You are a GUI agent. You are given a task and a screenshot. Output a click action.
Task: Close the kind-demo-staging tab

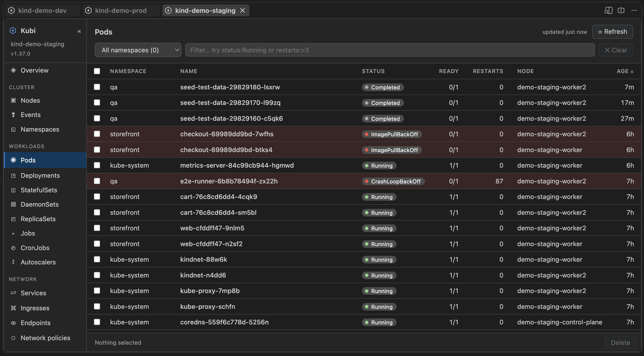point(242,10)
